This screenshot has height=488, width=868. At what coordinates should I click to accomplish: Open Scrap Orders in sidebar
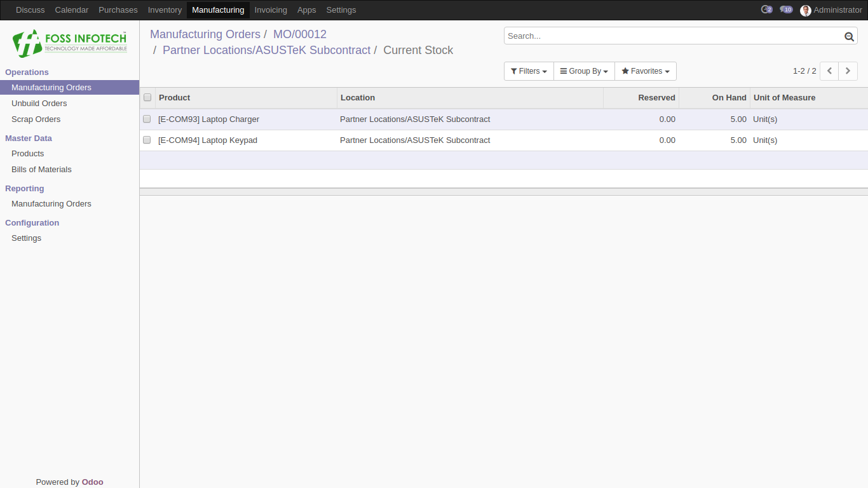(x=69, y=119)
